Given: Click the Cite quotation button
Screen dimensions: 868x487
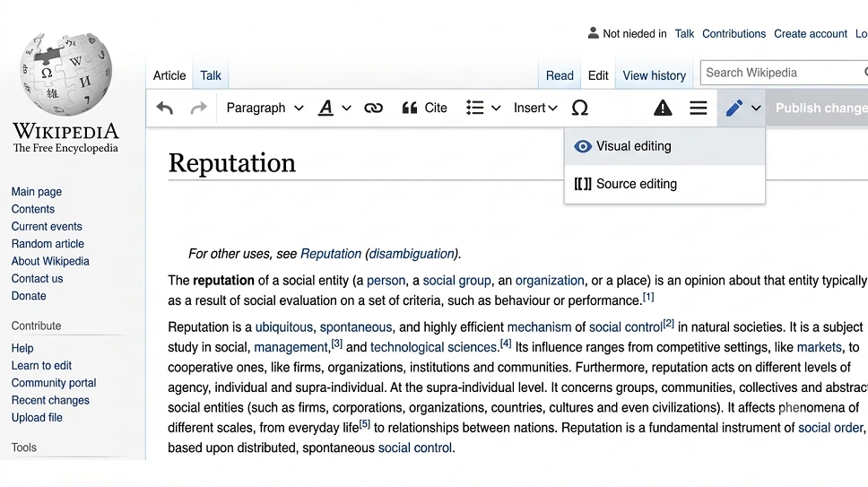Looking at the screenshot, I should click(x=424, y=108).
